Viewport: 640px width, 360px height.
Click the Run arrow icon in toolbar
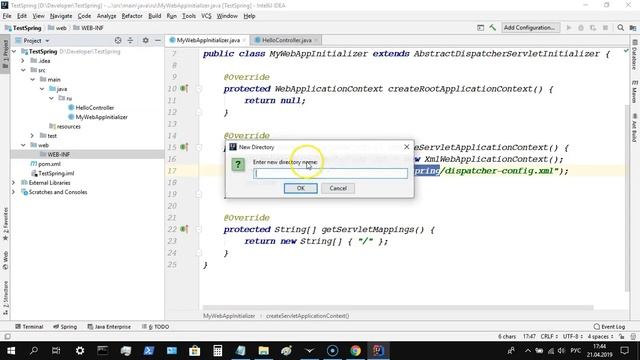pos(569,28)
